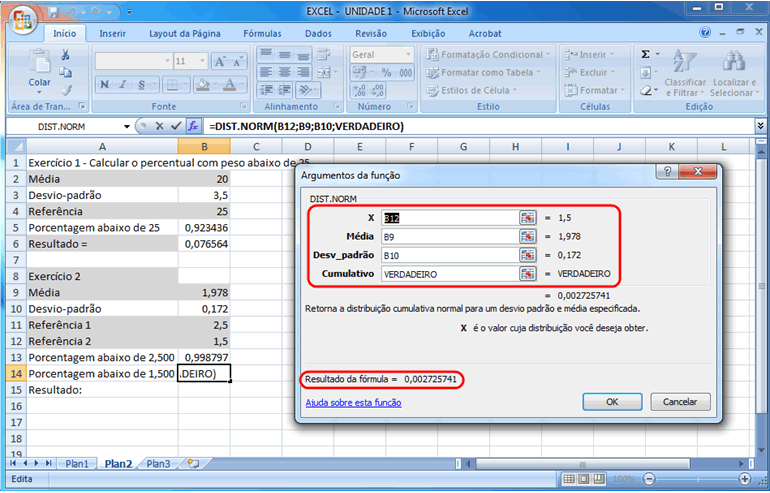Viewport: 770px width, 493px height.
Task: Click the Cumulativo input field
Action: (x=447, y=273)
